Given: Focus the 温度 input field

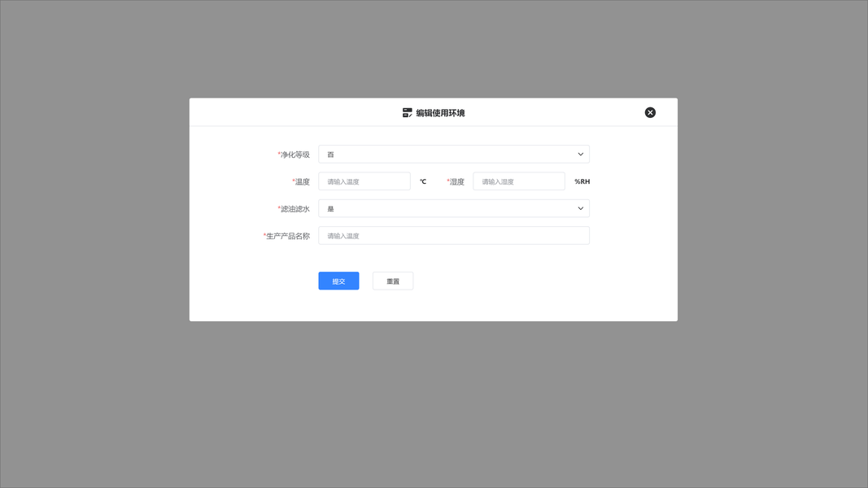Looking at the screenshot, I should 364,181.
